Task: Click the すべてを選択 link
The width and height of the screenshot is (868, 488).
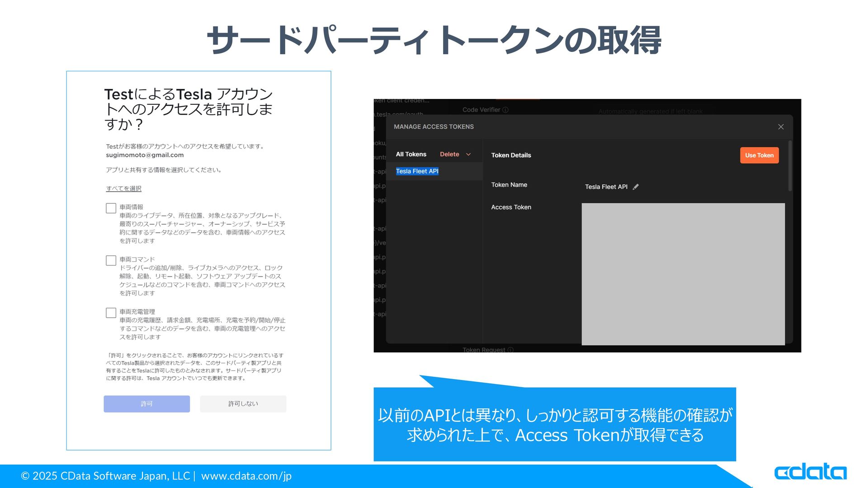Action: (123, 189)
